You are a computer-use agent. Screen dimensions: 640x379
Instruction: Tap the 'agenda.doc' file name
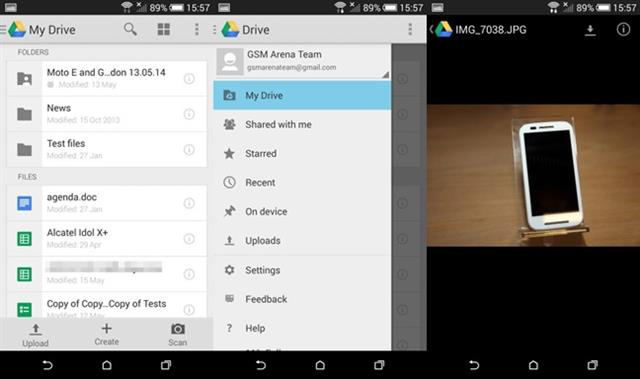pyautogui.click(x=72, y=197)
